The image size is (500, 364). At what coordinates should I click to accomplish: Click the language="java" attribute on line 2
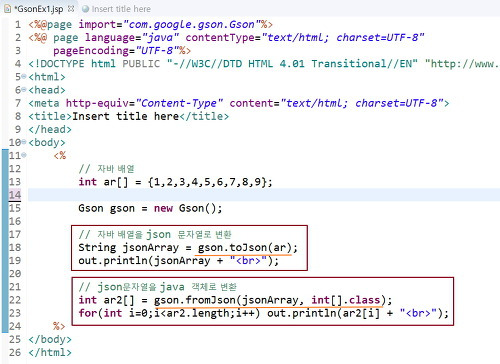pyautogui.click(x=132, y=37)
